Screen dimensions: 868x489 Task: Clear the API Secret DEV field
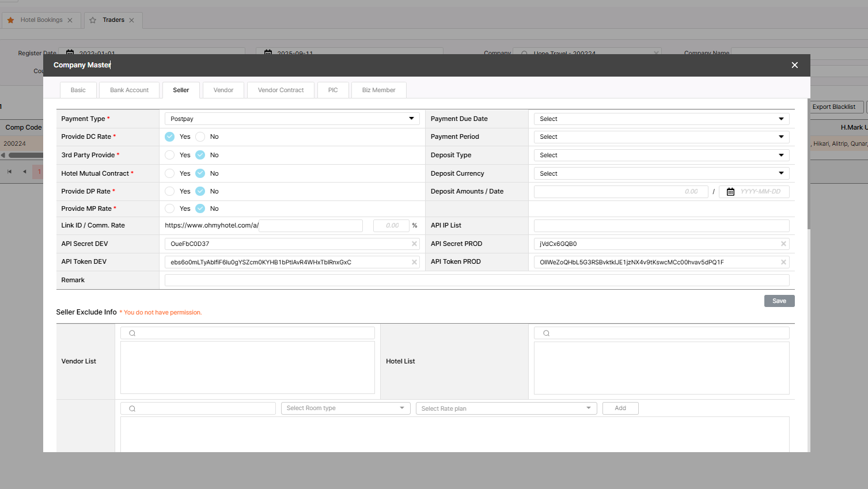414,244
